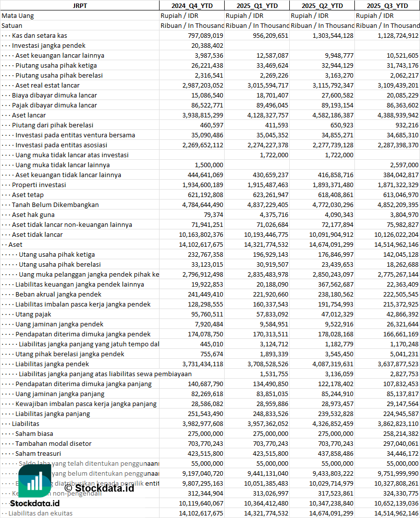Viewport: 420px width, 518px height.
Task: Select the 2025_Q2_YTD column header
Action: 322,5
